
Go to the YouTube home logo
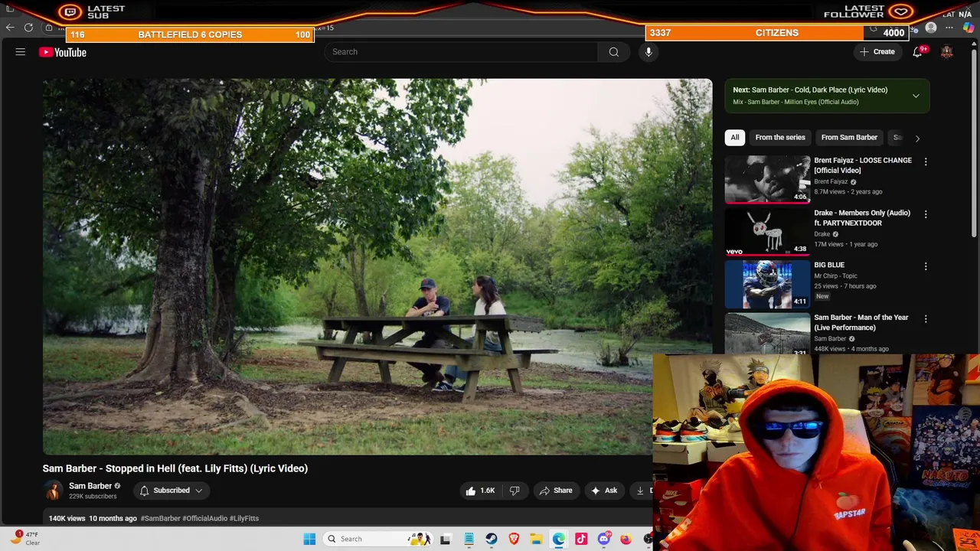click(63, 52)
